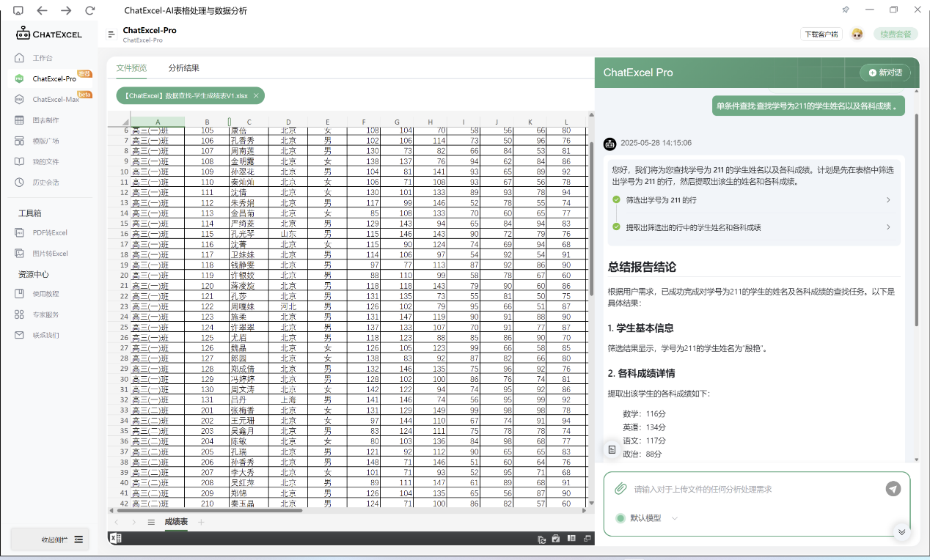Image resolution: width=930 pixels, height=560 pixels.
Task: Start a 新对话 new conversation
Action: [883, 73]
